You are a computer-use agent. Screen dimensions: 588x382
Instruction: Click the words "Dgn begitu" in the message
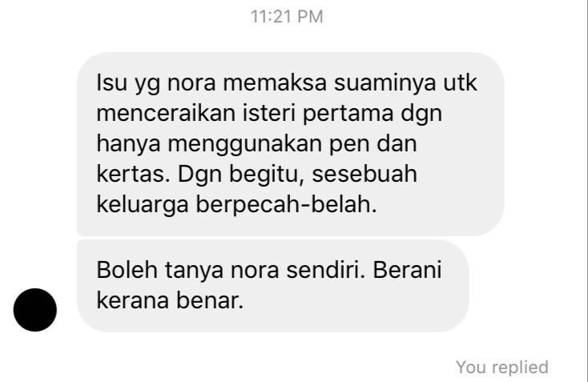point(240,175)
